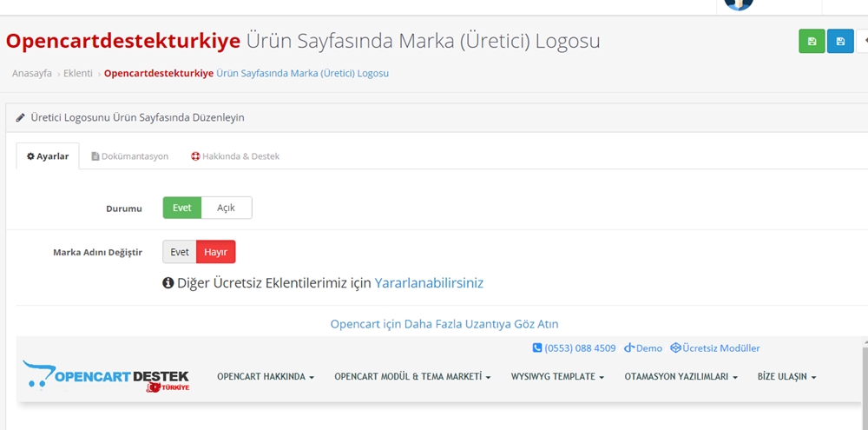Viewport: 868px width, 430px height.
Task: Click Üretici Logosunu Ürün Sayfasında Düzenleyin heading
Action: (x=137, y=117)
